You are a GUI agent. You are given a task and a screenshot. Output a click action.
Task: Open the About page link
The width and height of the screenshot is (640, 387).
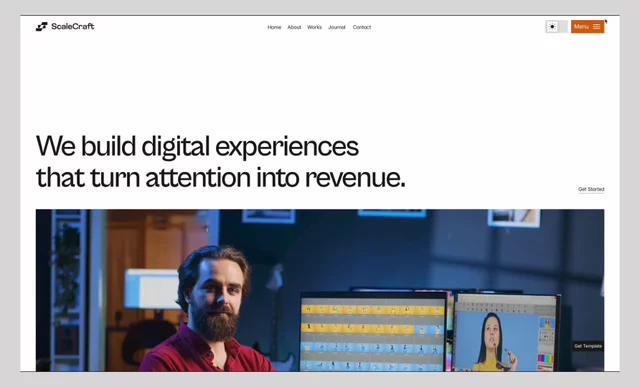(x=294, y=27)
